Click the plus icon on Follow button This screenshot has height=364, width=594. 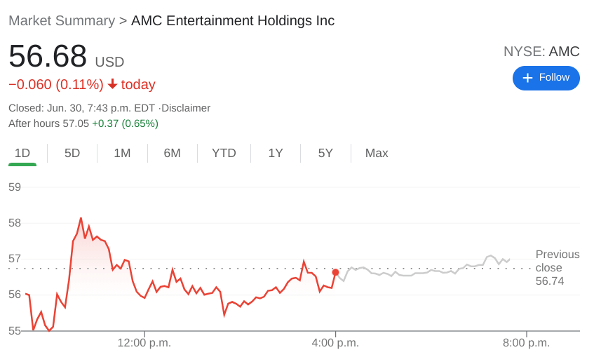click(x=527, y=78)
